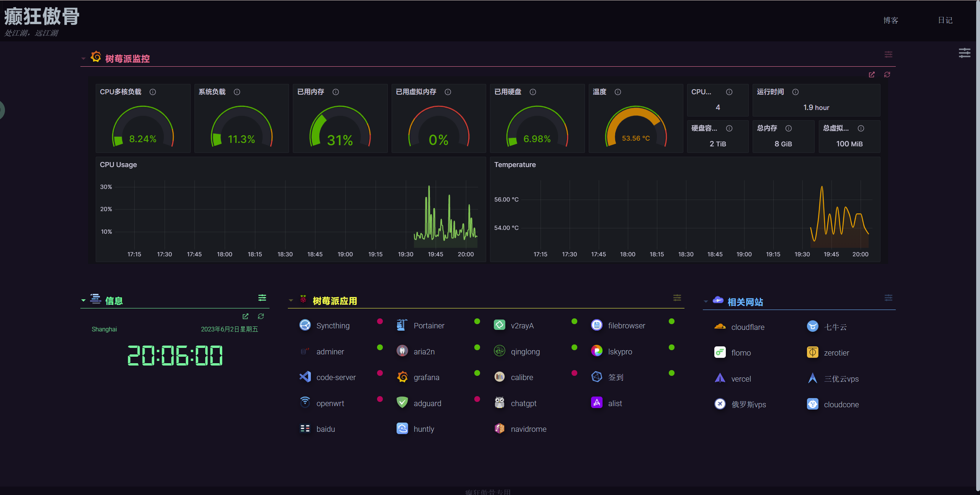Click the navidrome app icon
980x495 pixels.
tap(499, 429)
